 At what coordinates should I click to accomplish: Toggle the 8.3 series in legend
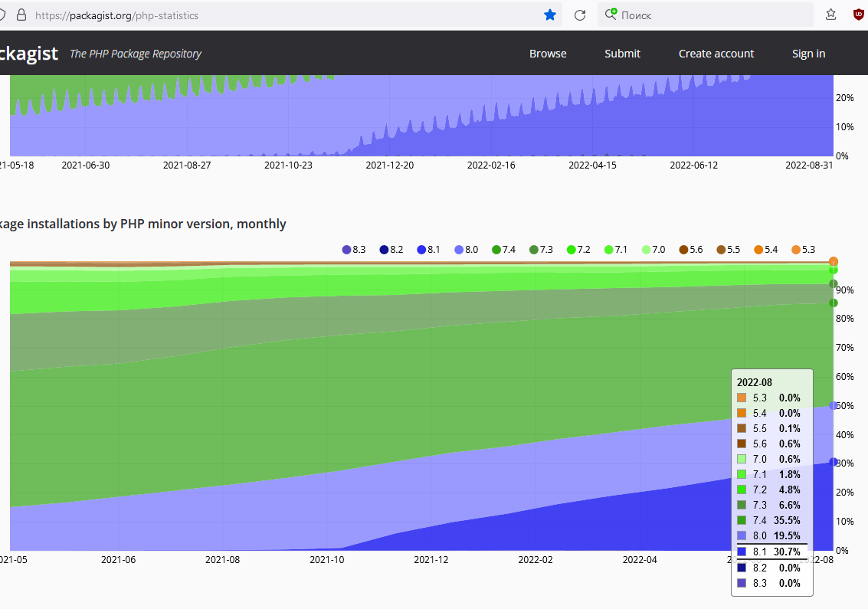354,250
